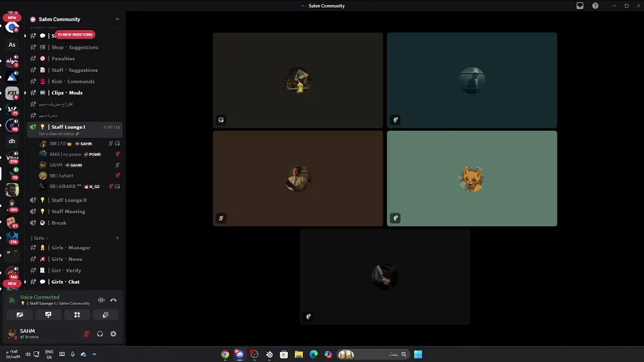Collapse the Girls category
This screenshot has width=644, height=362.
click(x=40, y=238)
